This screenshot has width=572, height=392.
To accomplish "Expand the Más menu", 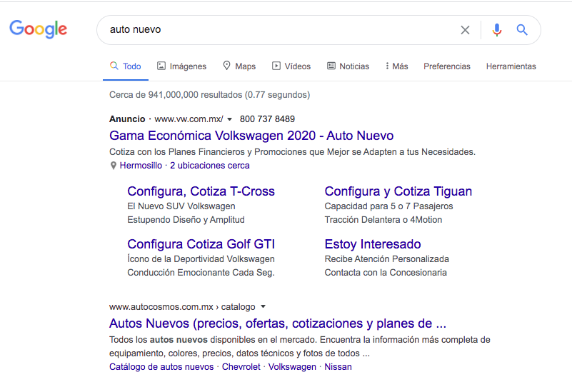I will pos(396,66).
